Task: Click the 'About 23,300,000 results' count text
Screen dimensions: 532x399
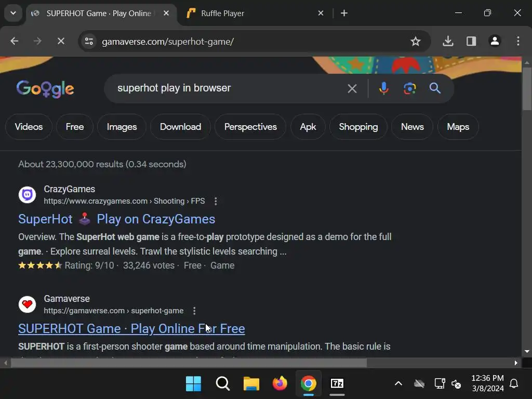Action: (x=102, y=164)
